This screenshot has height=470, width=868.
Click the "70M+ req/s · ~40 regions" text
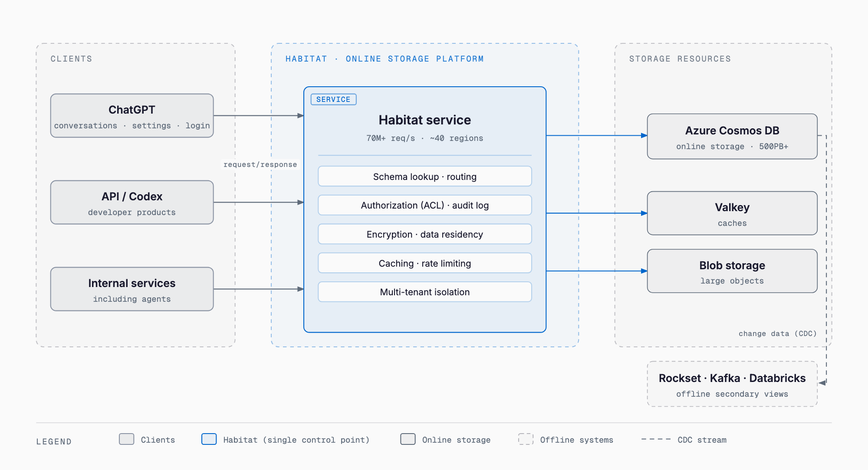click(425, 138)
